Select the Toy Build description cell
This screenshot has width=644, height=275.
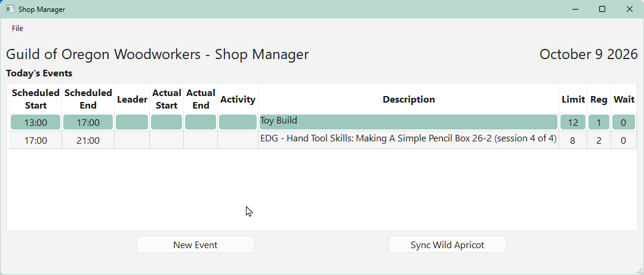click(x=408, y=122)
